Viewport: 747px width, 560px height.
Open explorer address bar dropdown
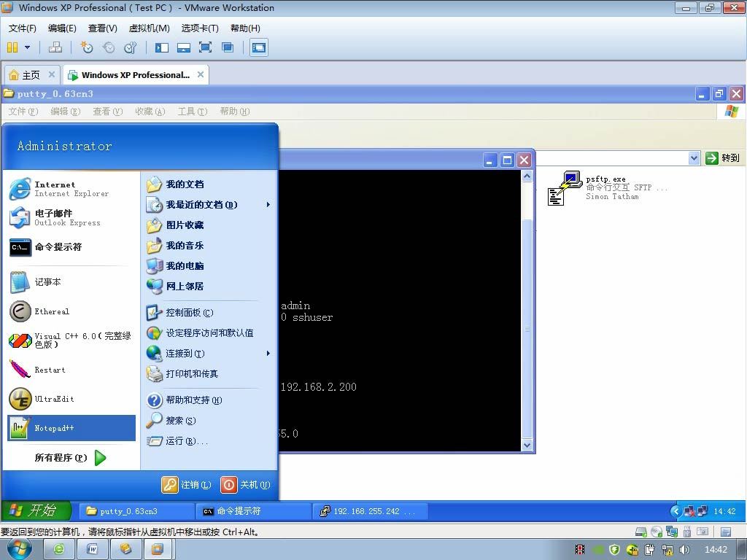[694, 158]
